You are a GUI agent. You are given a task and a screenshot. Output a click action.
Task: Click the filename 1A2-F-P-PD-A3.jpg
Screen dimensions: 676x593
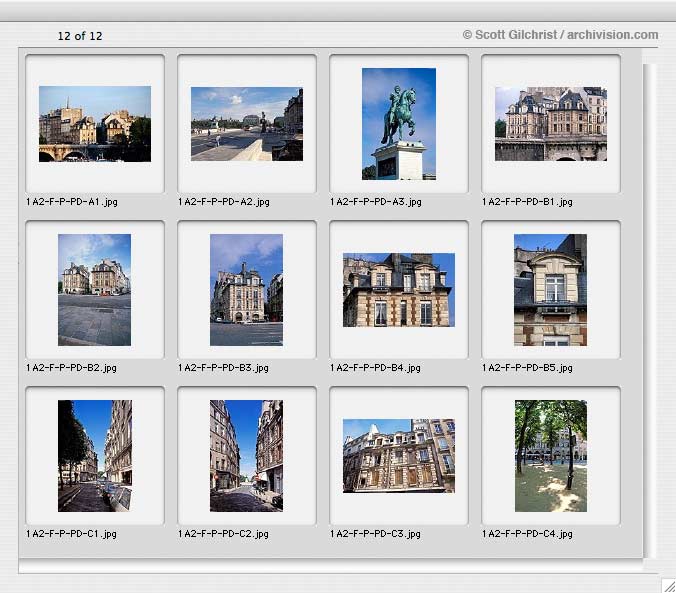376,202
